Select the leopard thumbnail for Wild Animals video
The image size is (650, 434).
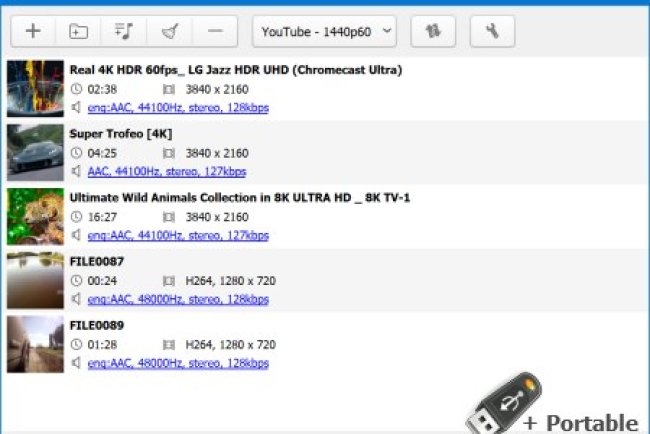[x=35, y=216]
